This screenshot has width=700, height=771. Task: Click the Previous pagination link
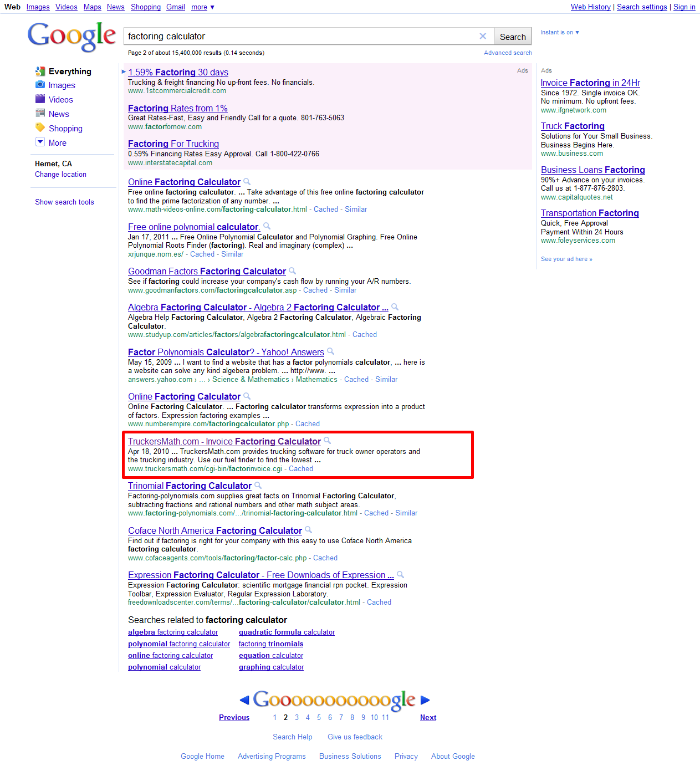click(234, 717)
